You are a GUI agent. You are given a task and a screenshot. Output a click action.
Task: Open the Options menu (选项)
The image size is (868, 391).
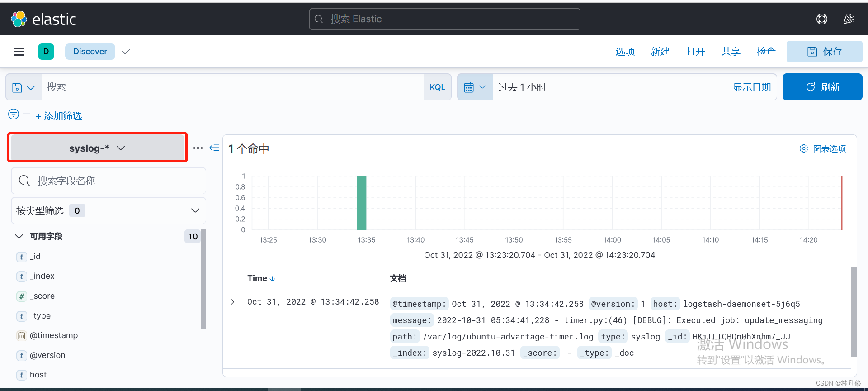625,52
